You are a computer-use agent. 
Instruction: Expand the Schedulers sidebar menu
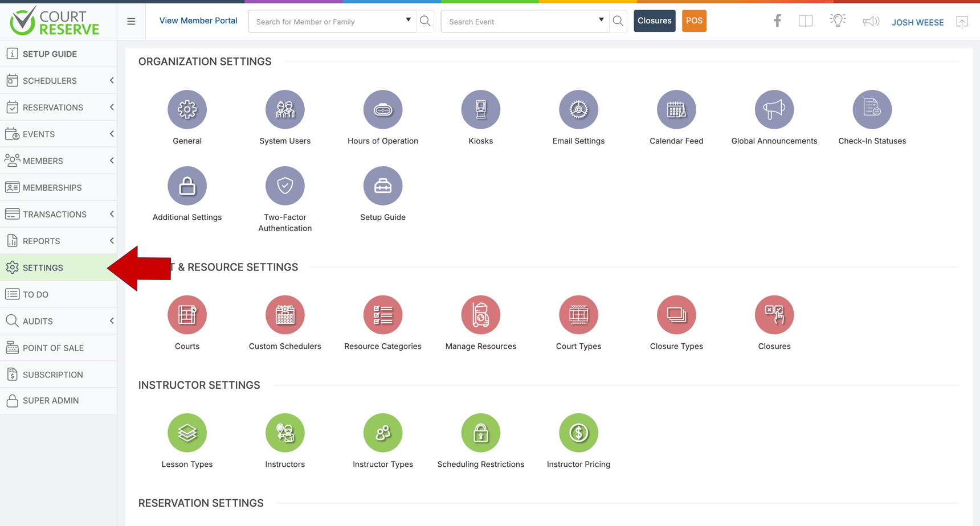(58, 81)
